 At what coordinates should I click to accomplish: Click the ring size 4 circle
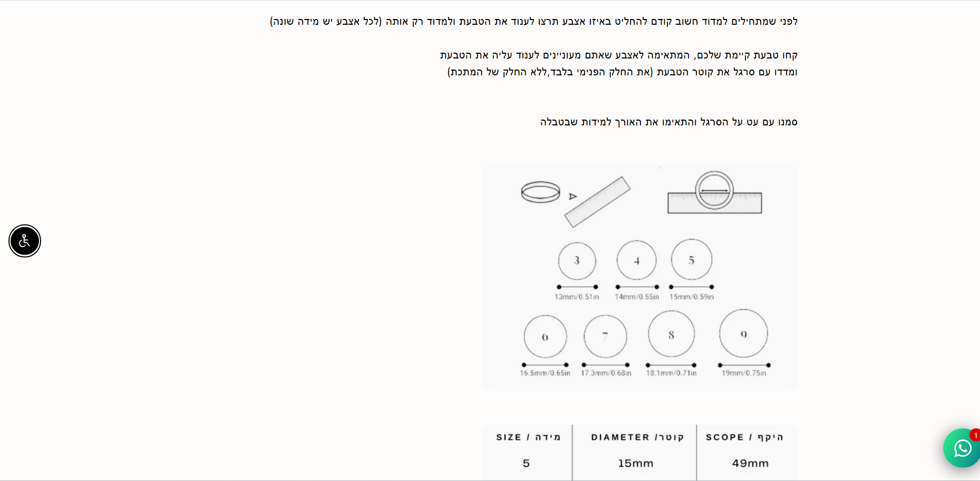(636, 260)
